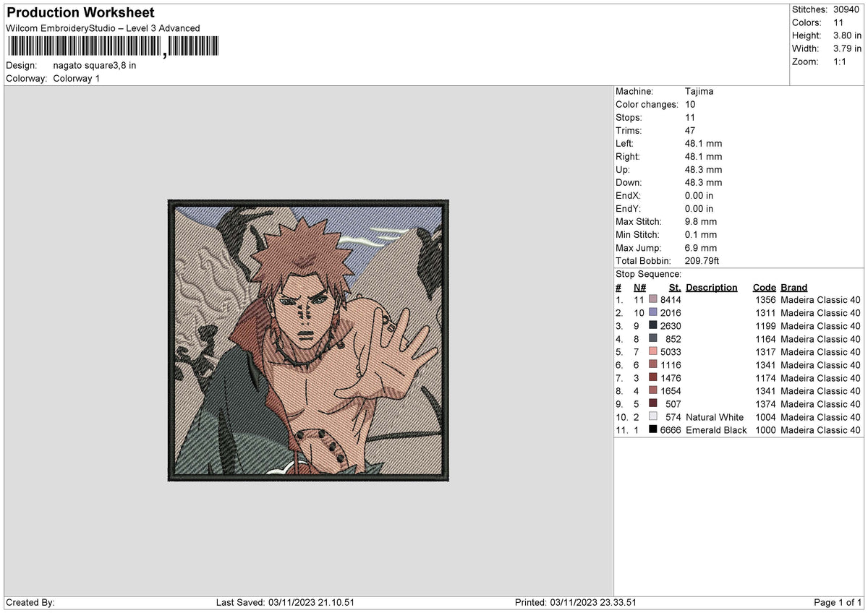Viewport: 868px width, 613px height.
Task: Select the Natural White description
Action: tap(715, 417)
